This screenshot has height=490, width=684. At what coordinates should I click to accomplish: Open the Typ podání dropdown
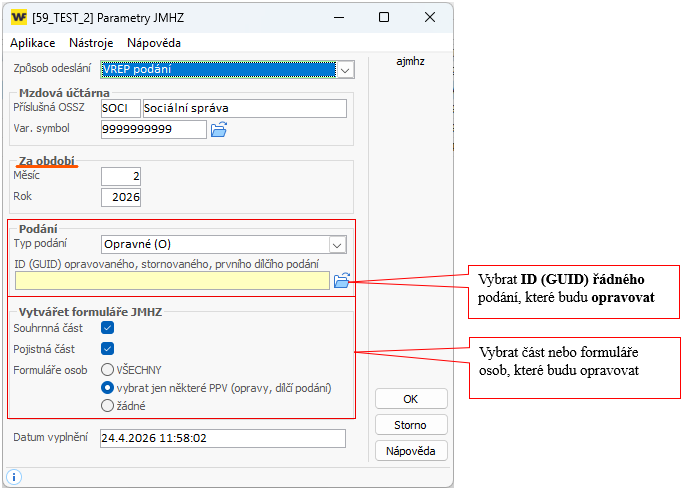[x=337, y=244]
